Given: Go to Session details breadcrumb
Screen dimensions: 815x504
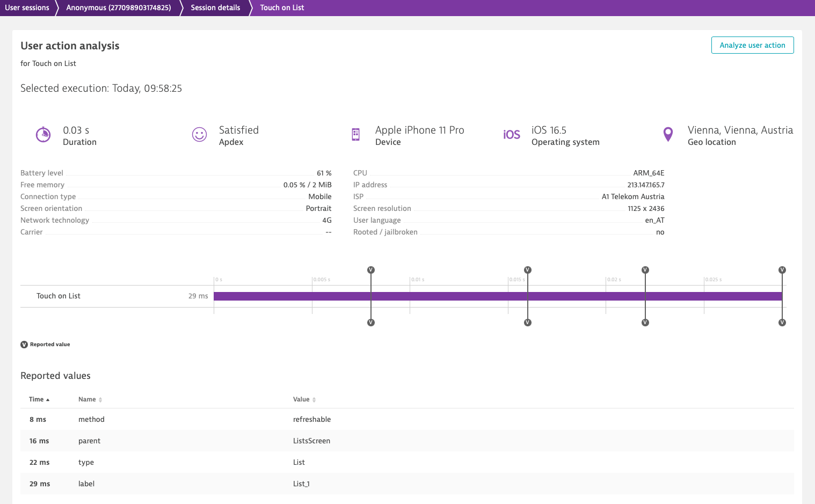Looking at the screenshot, I should [x=215, y=8].
